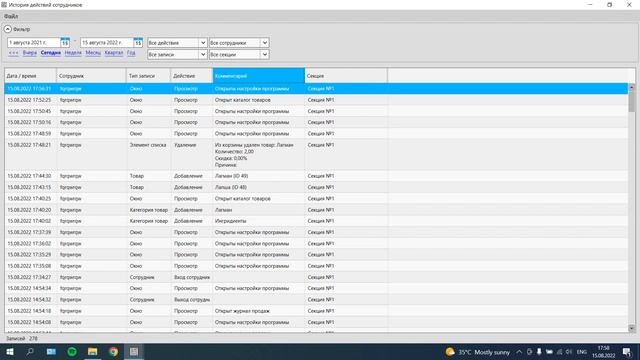This screenshot has height=360, width=640.
Task: Select the row dated 15.08.2022 14:54:08
Action: point(316,322)
